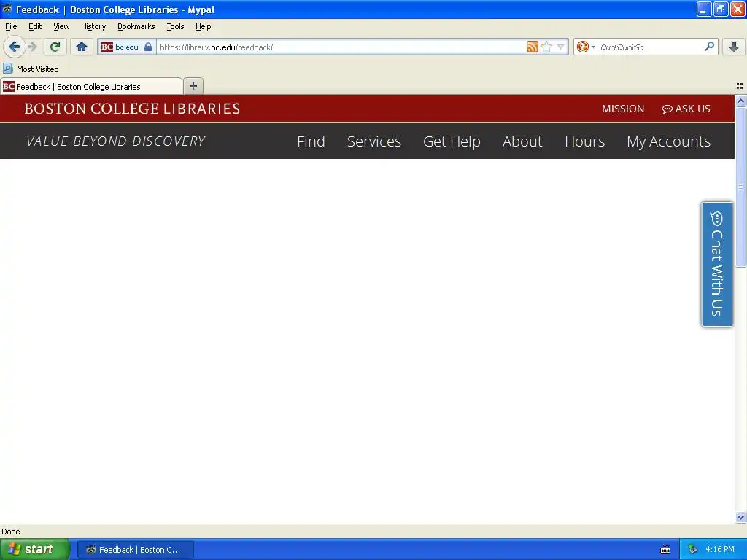The image size is (747, 560).
Task: Expand the My Accounts navigation menu
Action: pyautogui.click(x=668, y=141)
